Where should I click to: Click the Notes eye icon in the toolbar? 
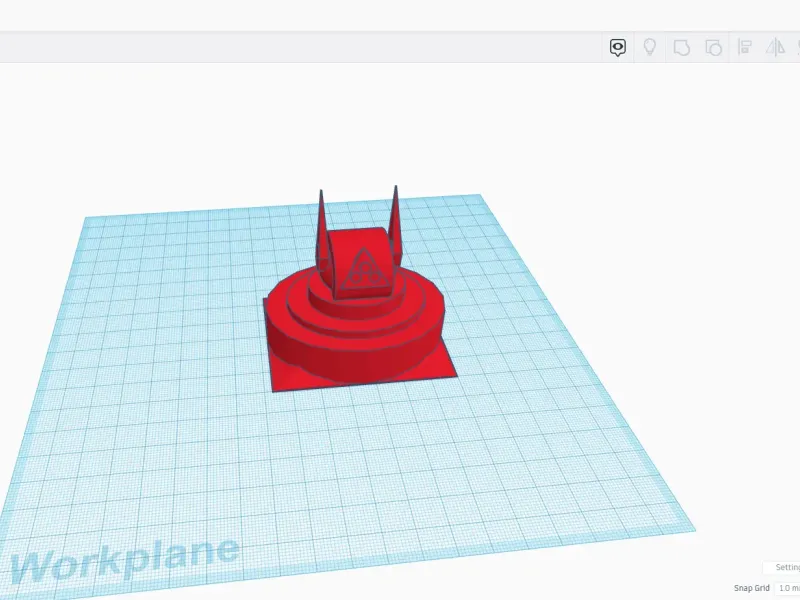coord(618,47)
